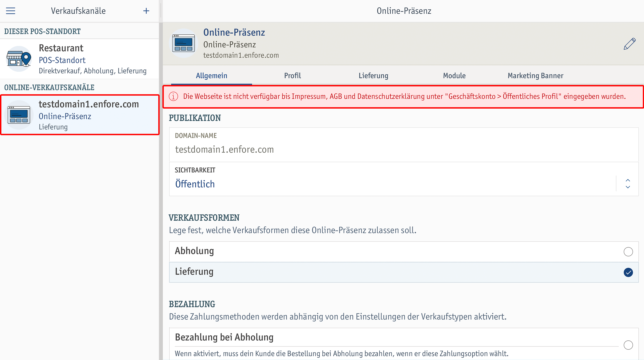Open the hamburger menu
The image size is (644, 360).
(x=10, y=11)
